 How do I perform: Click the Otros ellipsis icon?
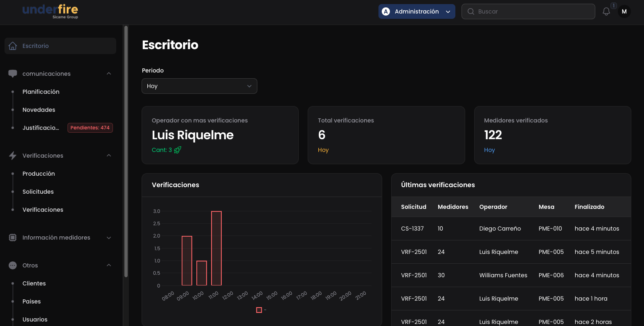13,265
